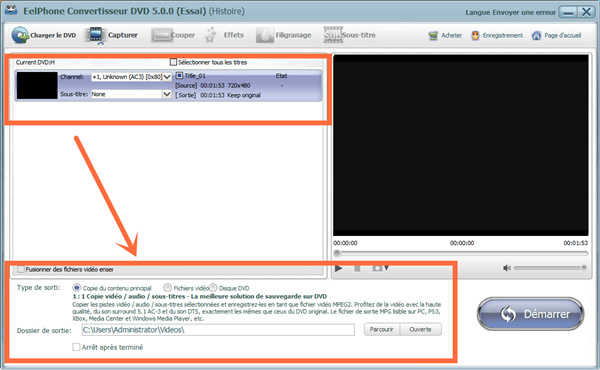
Task: Mute the preview speaker icon
Action: (507, 268)
